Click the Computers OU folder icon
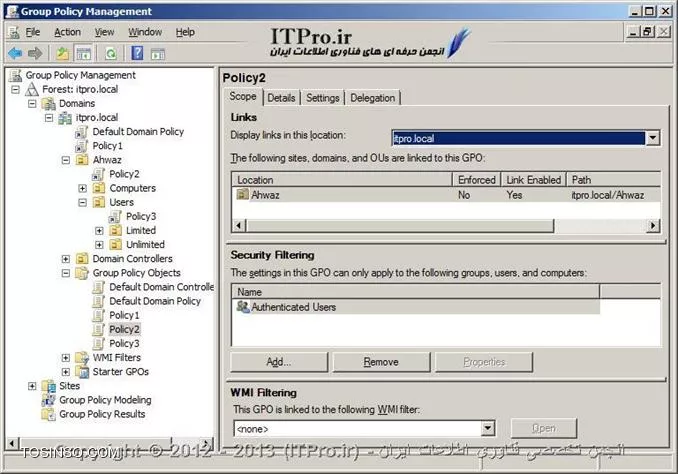 pyautogui.click(x=99, y=188)
